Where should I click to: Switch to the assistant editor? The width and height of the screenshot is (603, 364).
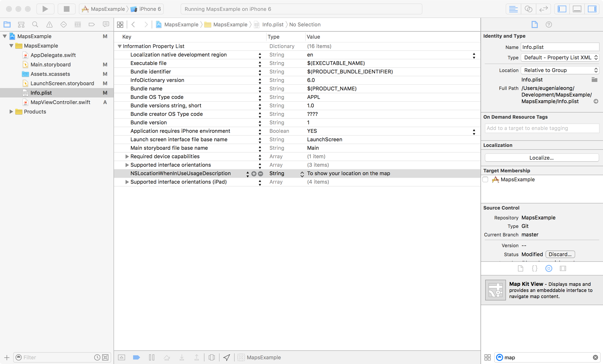click(x=528, y=9)
